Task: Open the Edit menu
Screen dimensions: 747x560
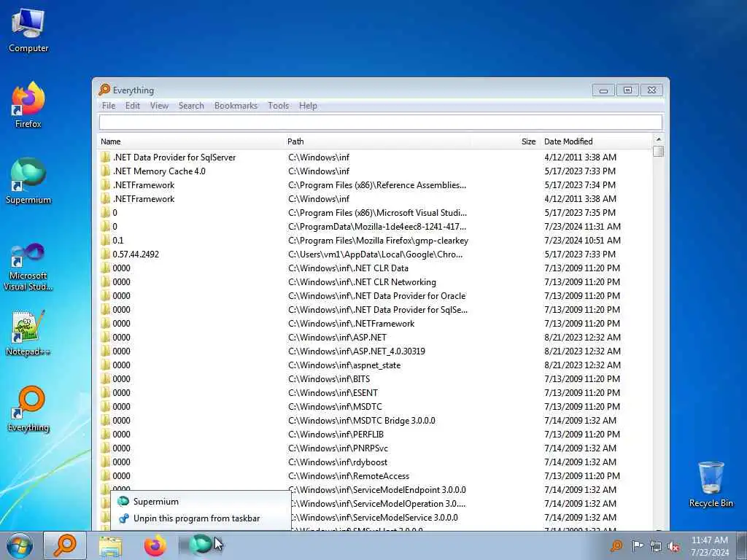Action: click(133, 106)
